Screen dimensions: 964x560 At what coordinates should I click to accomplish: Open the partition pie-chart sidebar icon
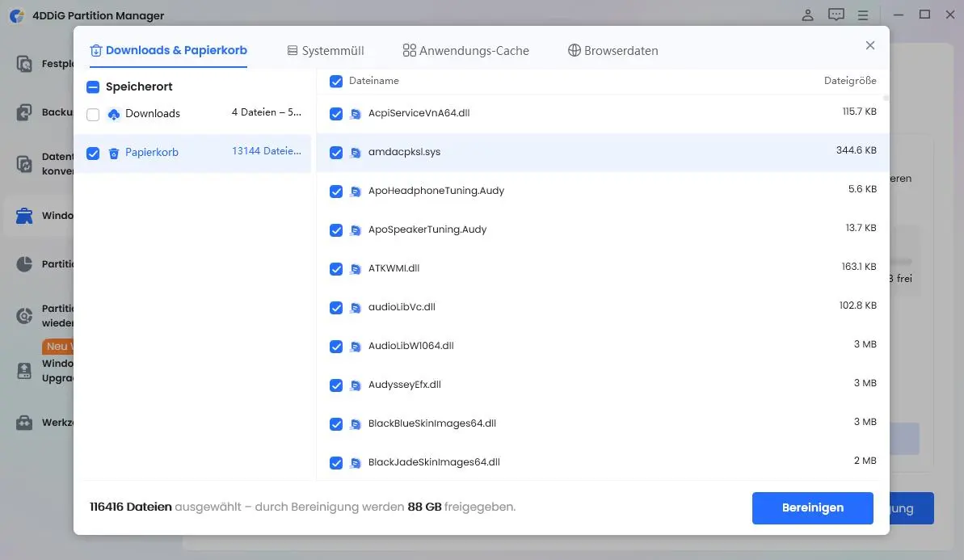(x=24, y=263)
